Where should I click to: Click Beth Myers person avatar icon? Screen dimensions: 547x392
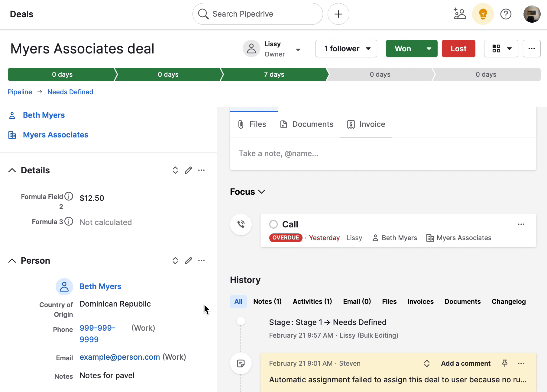pyautogui.click(x=64, y=287)
